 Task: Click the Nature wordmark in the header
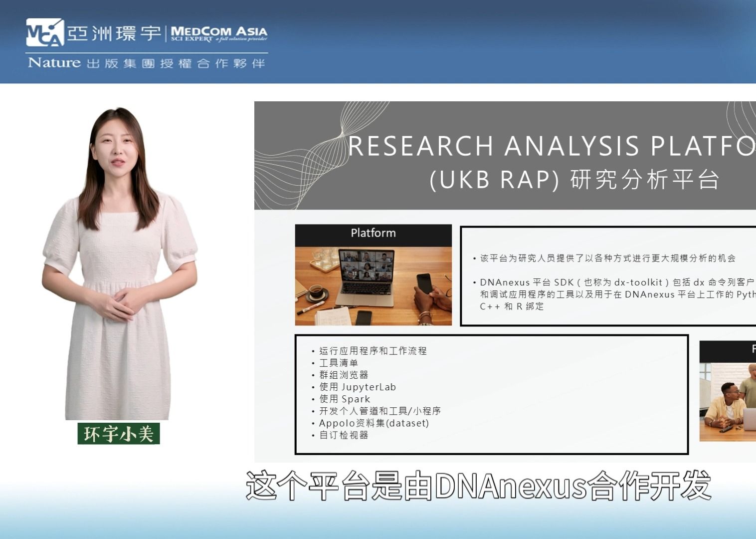52,63
